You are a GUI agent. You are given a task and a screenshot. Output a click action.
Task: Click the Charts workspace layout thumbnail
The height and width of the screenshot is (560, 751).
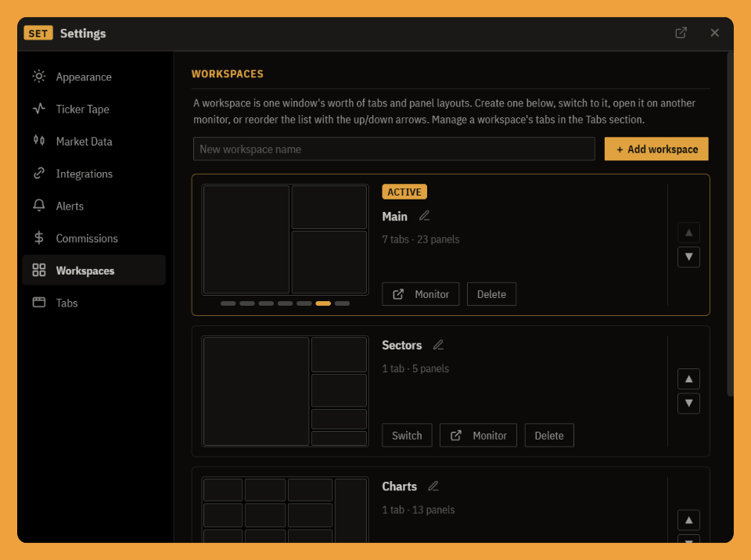(285, 510)
